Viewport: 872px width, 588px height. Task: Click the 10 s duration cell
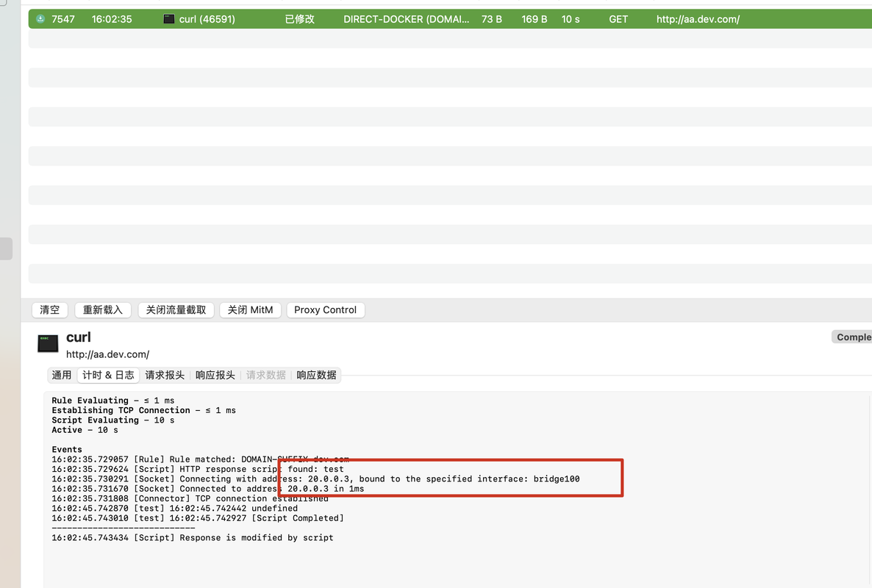pyautogui.click(x=571, y=19)
